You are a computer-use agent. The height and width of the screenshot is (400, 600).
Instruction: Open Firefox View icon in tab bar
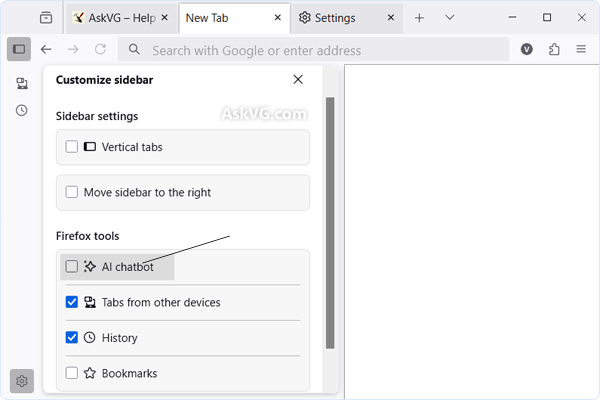(46, 18)
